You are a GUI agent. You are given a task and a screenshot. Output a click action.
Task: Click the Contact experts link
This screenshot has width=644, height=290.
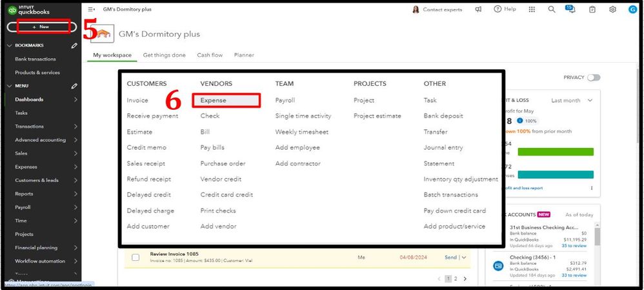pyautogui.click(x=442, y=10)
